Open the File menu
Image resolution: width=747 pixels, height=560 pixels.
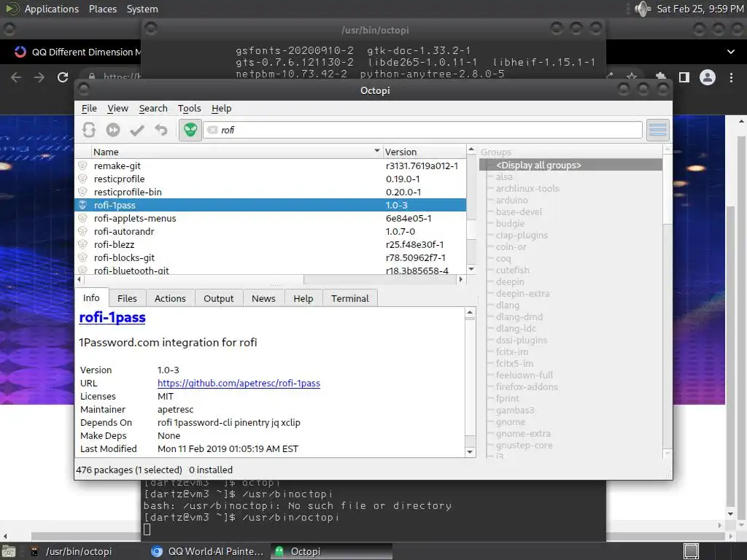[89, 109]
